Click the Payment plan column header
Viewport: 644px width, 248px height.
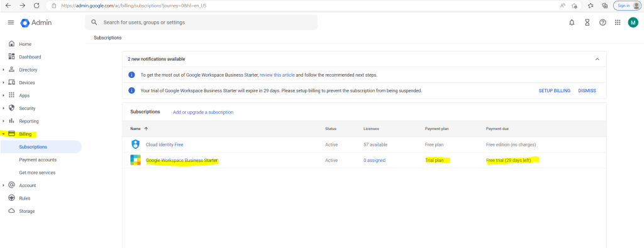pos(436,129)
